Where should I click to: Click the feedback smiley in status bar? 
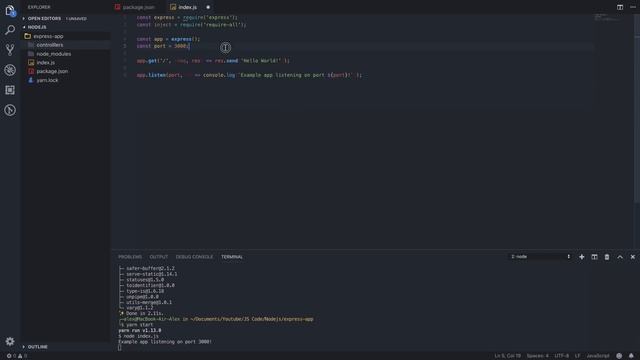pos(619,356)
